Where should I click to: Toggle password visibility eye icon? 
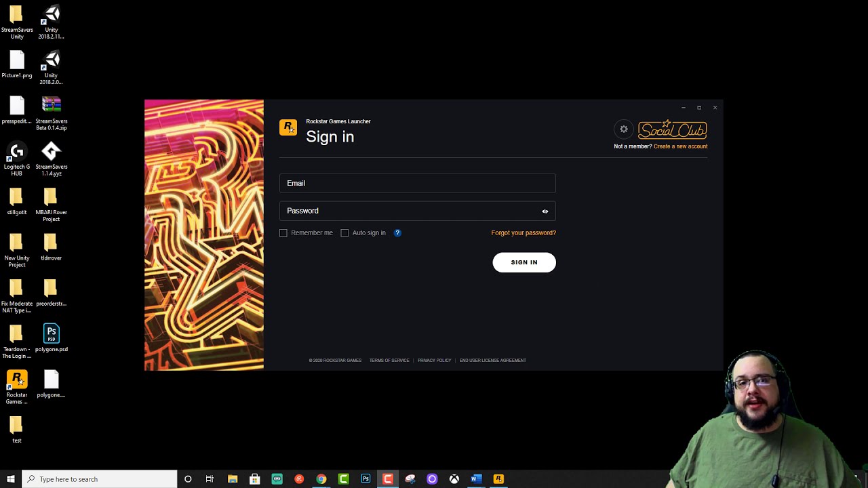click(545, 211)
